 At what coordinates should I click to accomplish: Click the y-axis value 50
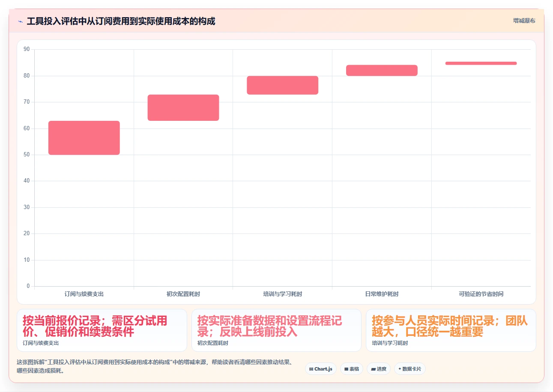27,155
